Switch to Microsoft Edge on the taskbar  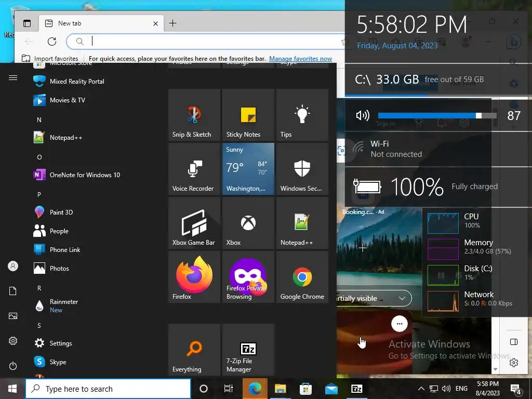[x=255, y=389]
